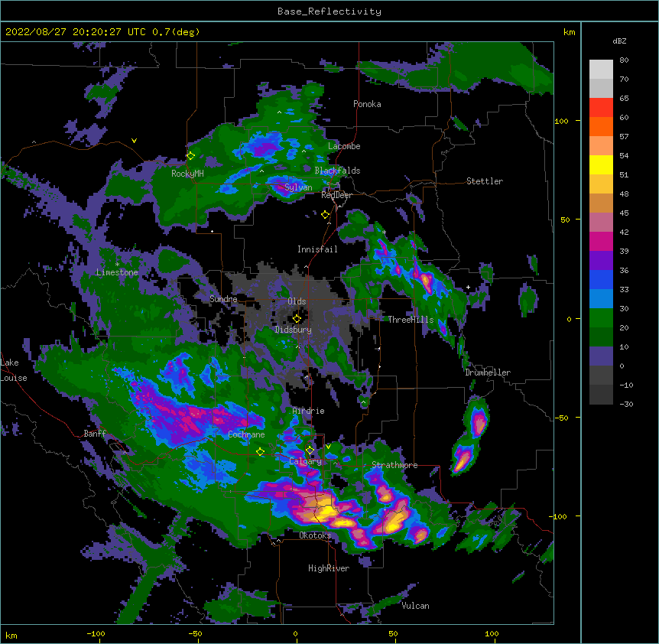Click the dBZ legend heading
659x644 pixels.
click(619, 41)
